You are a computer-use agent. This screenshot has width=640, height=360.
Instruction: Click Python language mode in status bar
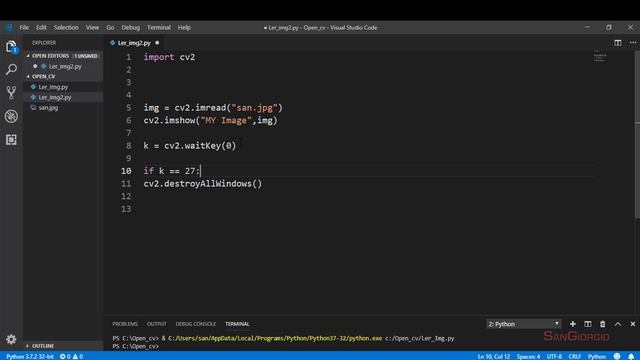(x=597, y=356)
